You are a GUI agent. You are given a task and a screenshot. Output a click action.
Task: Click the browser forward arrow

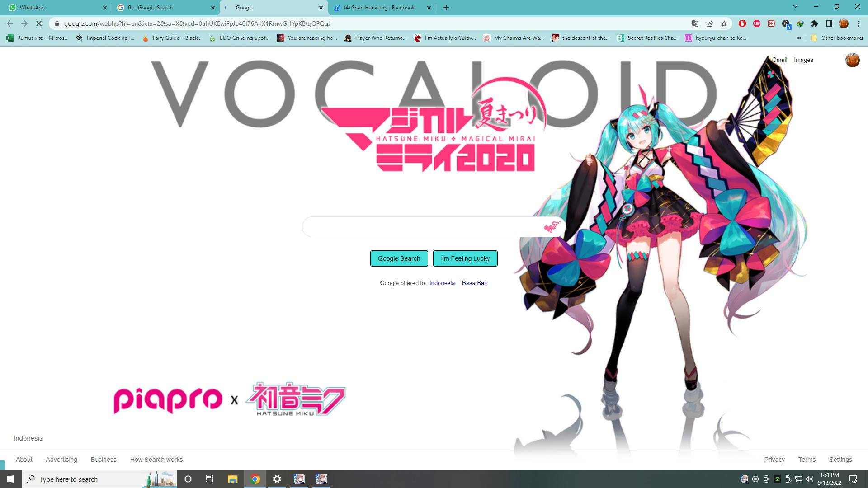(24, 23)
